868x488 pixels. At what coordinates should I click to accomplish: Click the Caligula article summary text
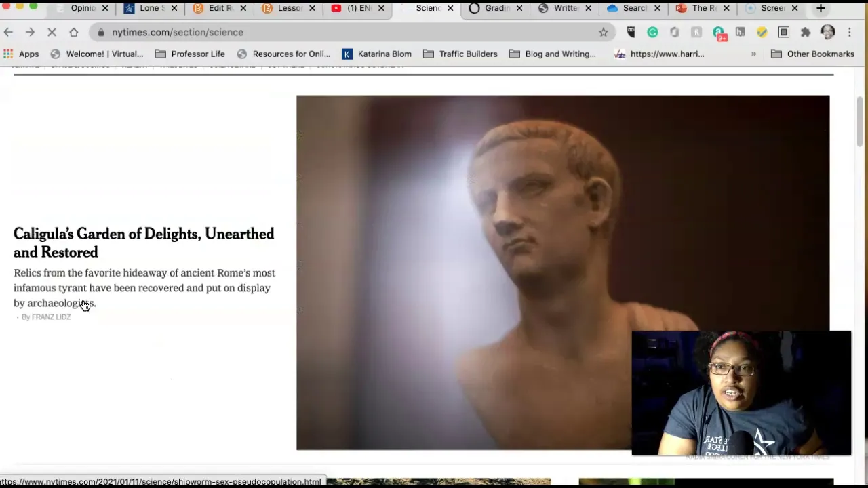click(x=144, y=288)
